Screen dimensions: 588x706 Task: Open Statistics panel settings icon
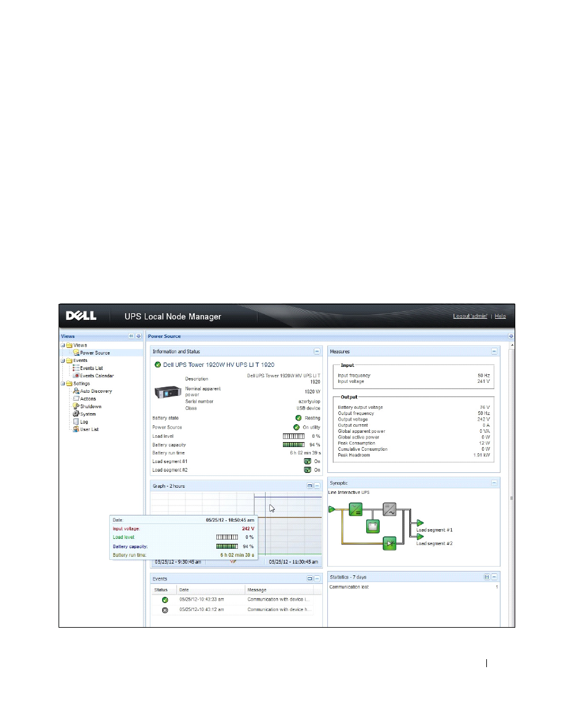click(487, 577)
